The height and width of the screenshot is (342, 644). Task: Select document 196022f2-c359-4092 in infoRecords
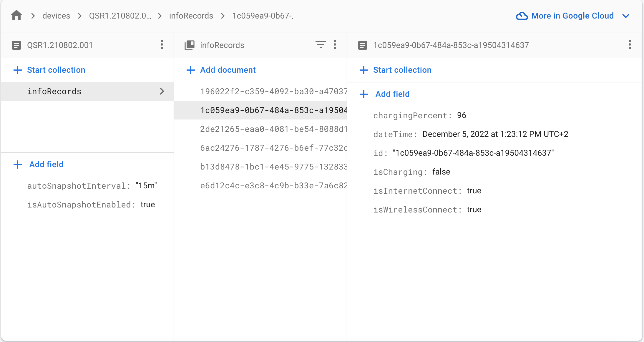point(274,91)
